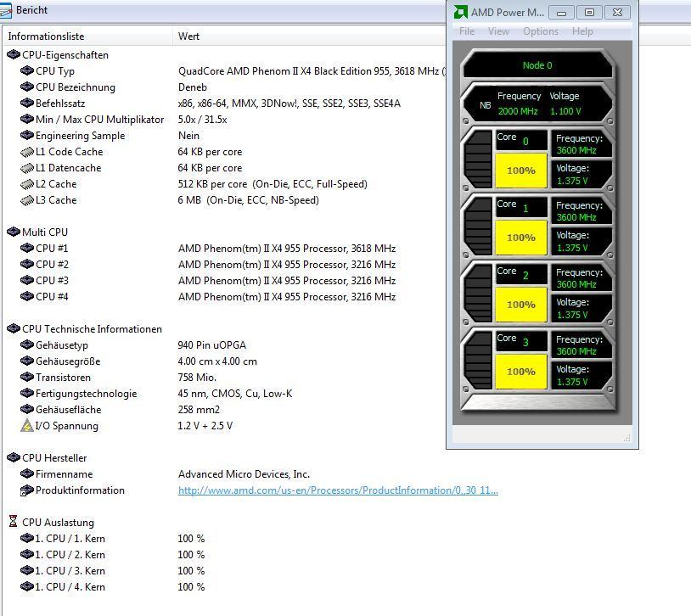The height and width of the screenshot is (616, 691).
Task: Click the memory icon beside L1 Datencache
Action: (x=27, y=168)
